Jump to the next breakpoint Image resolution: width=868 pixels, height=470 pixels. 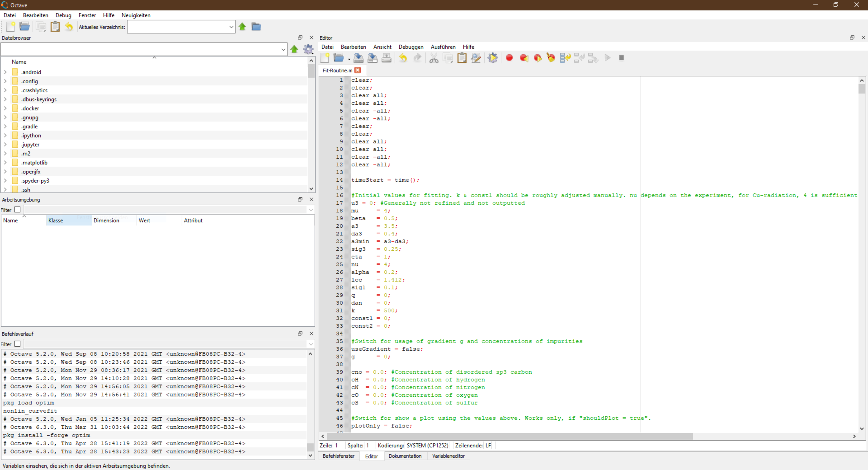(538, 58)
